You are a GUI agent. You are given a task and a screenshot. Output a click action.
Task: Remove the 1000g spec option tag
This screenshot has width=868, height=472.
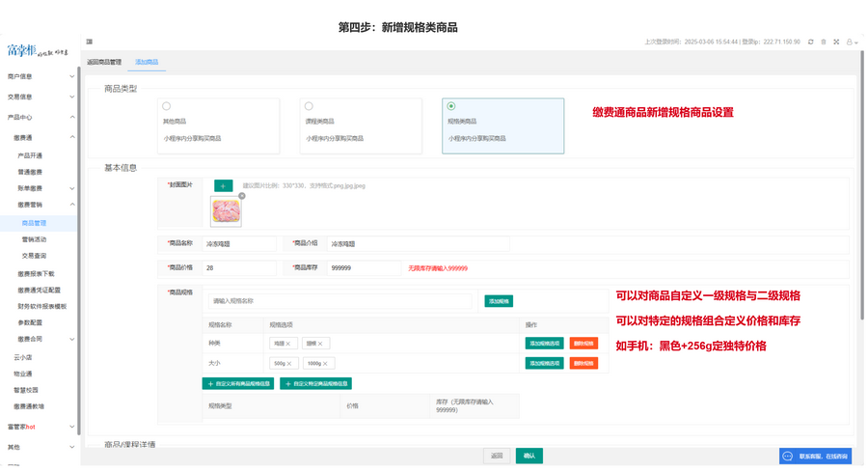point(325,364)
